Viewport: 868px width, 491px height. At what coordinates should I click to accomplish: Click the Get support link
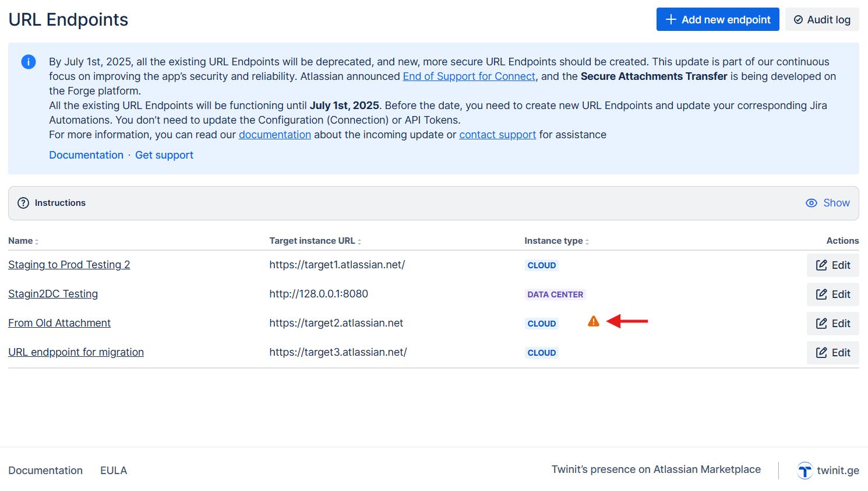tap(164, 155)
